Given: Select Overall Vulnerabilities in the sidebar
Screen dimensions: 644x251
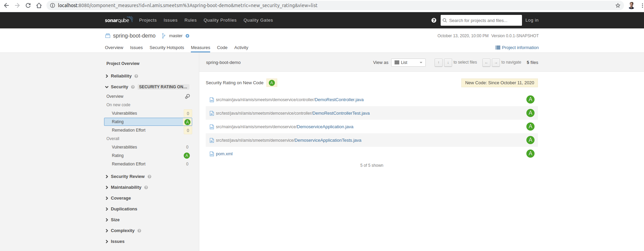Looking at the screenshot, I should point(124,147).
